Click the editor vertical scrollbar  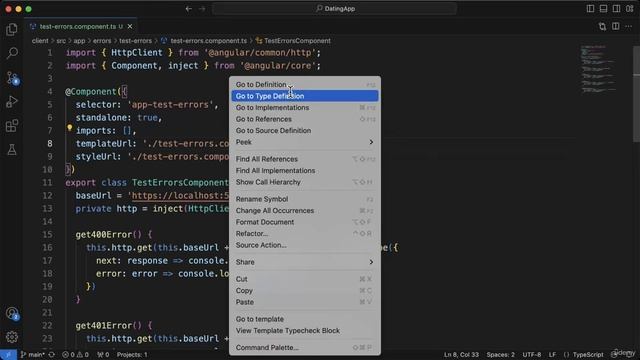(x=636, y=95)
